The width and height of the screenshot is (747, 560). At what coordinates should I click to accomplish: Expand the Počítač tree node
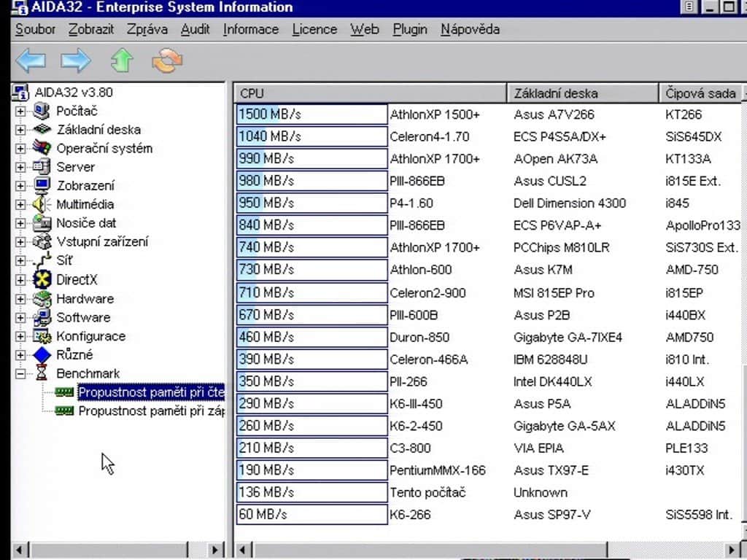point(20,111)
